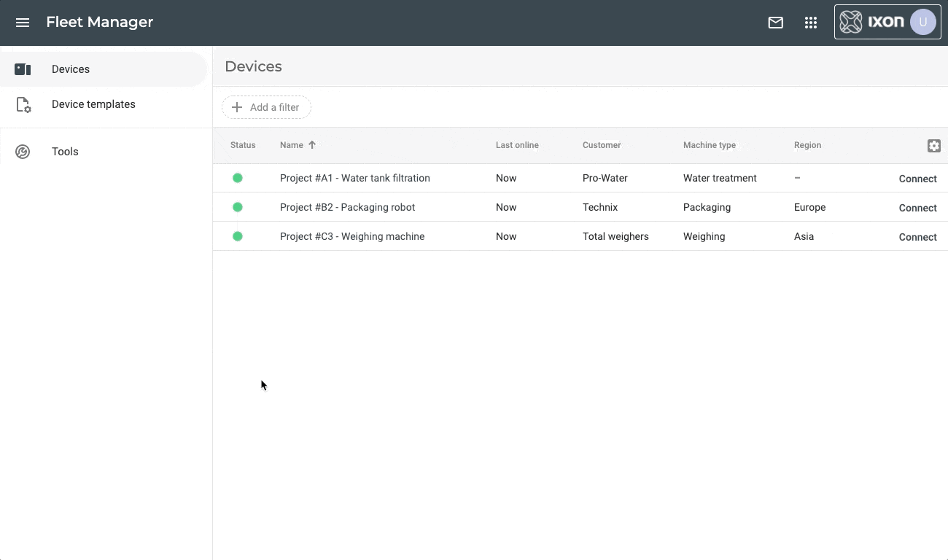The image size is (948, 560).
Task: Sort by Customer column header
Action: click(x=602, y=145)
